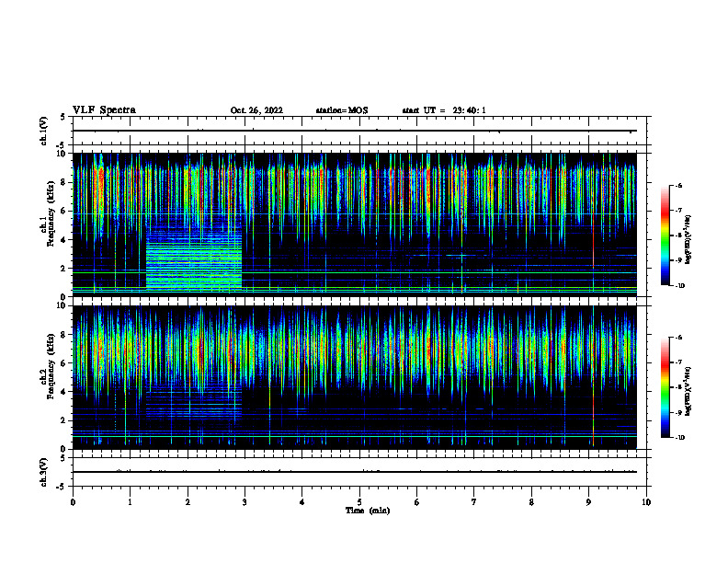Image resolution: width=728 pixels, height=563 pixels.
Task: Click the "start UT = 23:40: 1" label
Action: (444, 110)
